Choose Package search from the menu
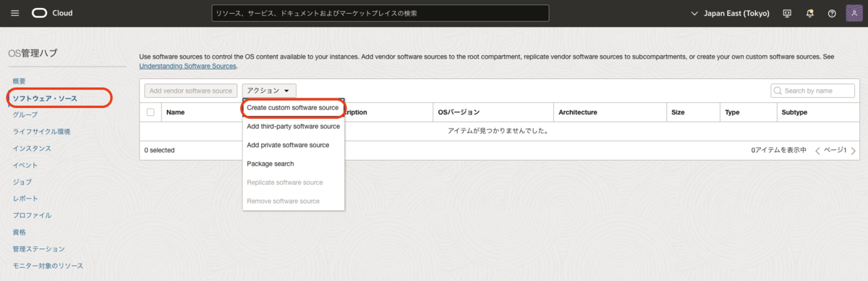The image size is (868, 281). tap(293, 164)
